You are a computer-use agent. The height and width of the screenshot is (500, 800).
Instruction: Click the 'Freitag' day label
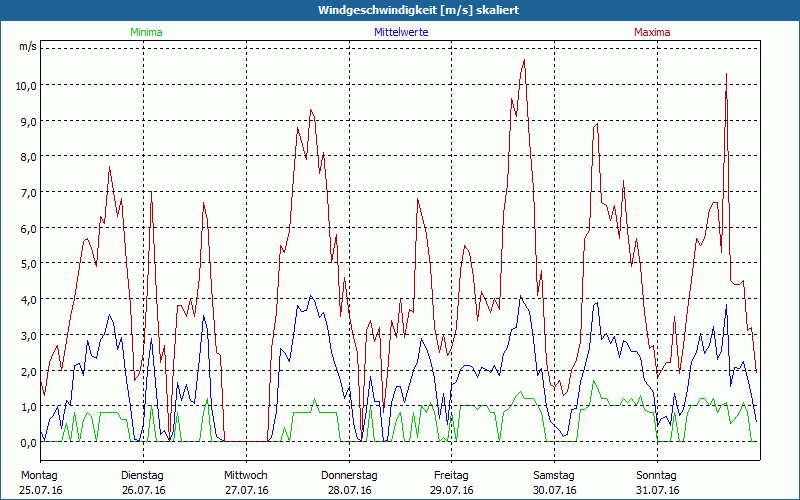452,476
